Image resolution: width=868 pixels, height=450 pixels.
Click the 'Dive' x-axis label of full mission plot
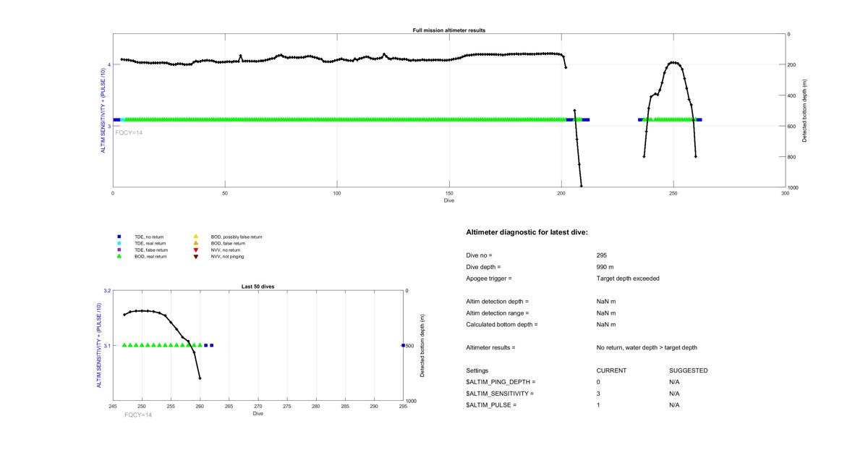(449, 200)
